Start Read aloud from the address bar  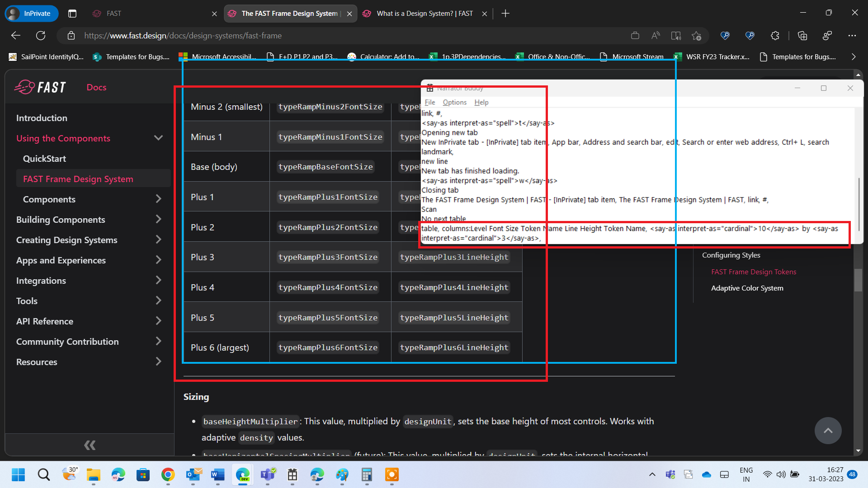656,36
